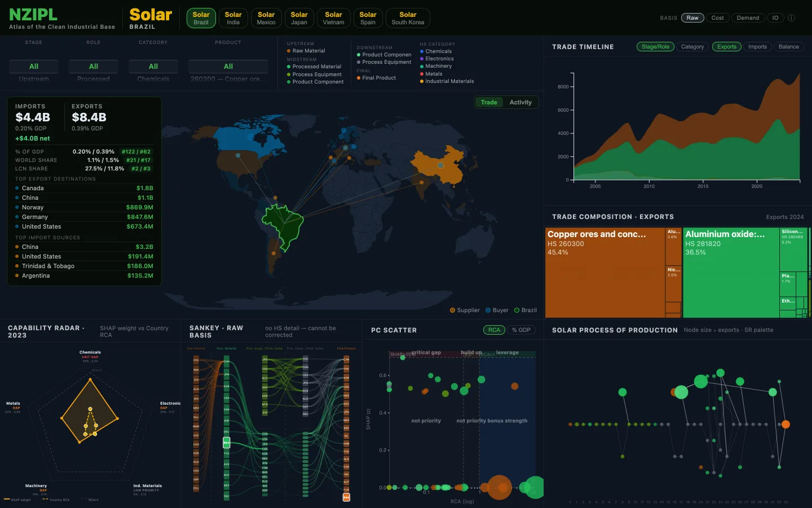This screenshot has height=508, width=812.
Task: Switch basis to Raw
Action: coord(692,18)
